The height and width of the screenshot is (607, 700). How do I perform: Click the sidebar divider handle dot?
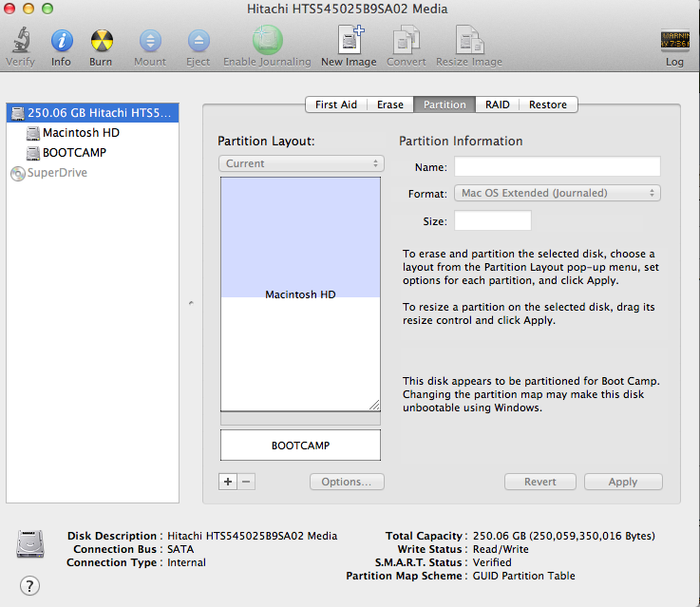(x=191, y=303)
